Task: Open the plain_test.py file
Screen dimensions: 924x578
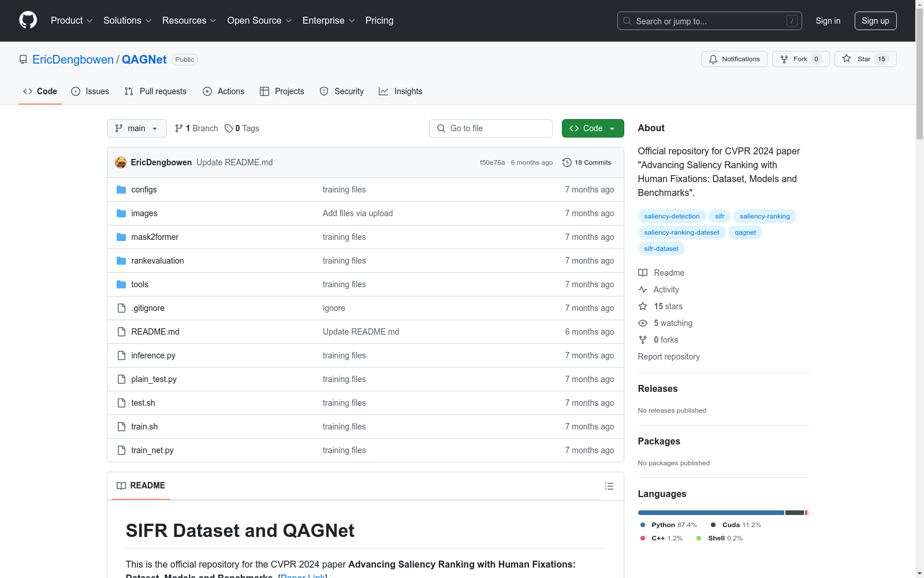Action: click(x=154, y=379)
